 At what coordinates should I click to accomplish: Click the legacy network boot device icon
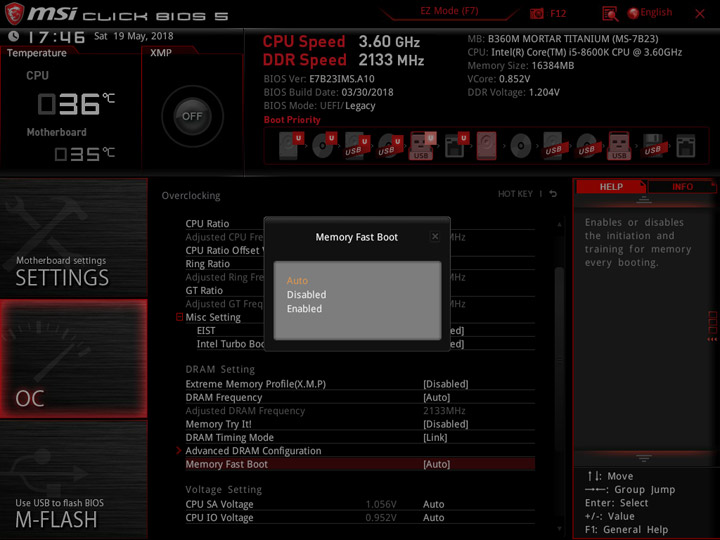686,146
